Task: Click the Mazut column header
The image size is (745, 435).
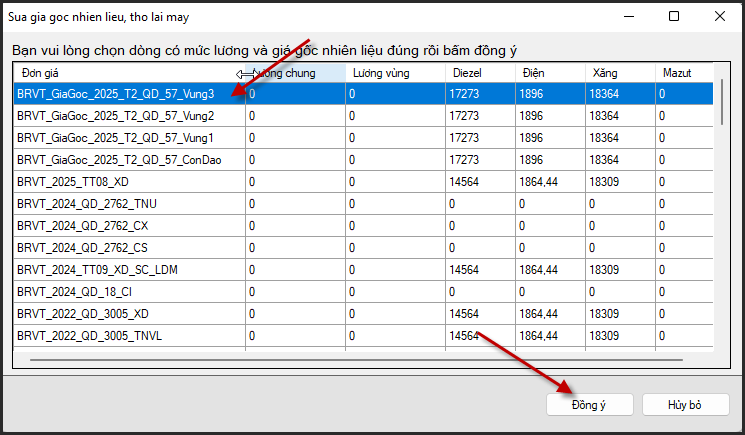Action: click(684, 73)
